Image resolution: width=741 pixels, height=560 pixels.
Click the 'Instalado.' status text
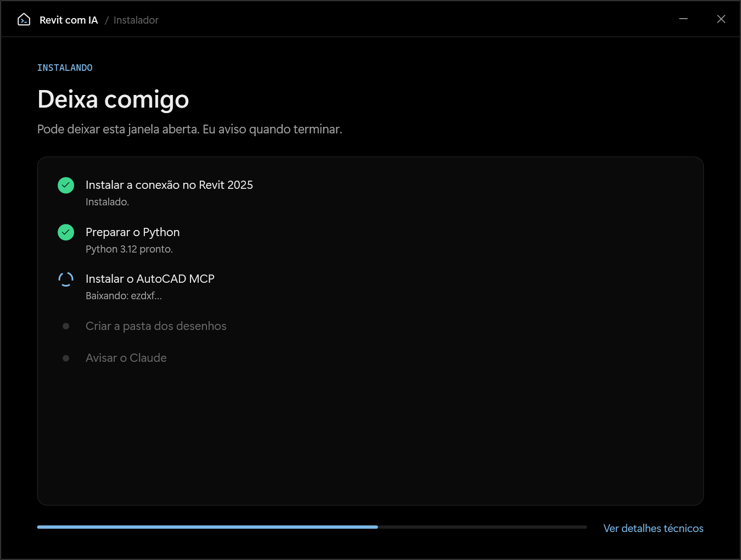pyautogui.click(x=108, y=202)
